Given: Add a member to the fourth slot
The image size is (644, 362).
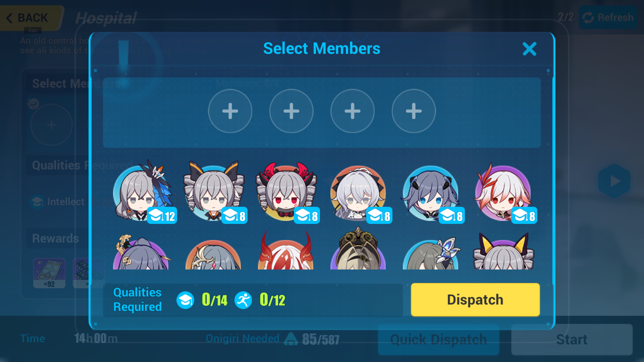Looking at the screenshot, I should click(x=414, y=111).
